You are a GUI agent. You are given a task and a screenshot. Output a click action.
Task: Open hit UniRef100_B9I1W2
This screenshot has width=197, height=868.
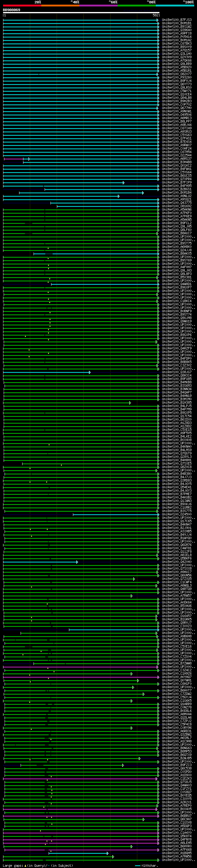(177, 26)
